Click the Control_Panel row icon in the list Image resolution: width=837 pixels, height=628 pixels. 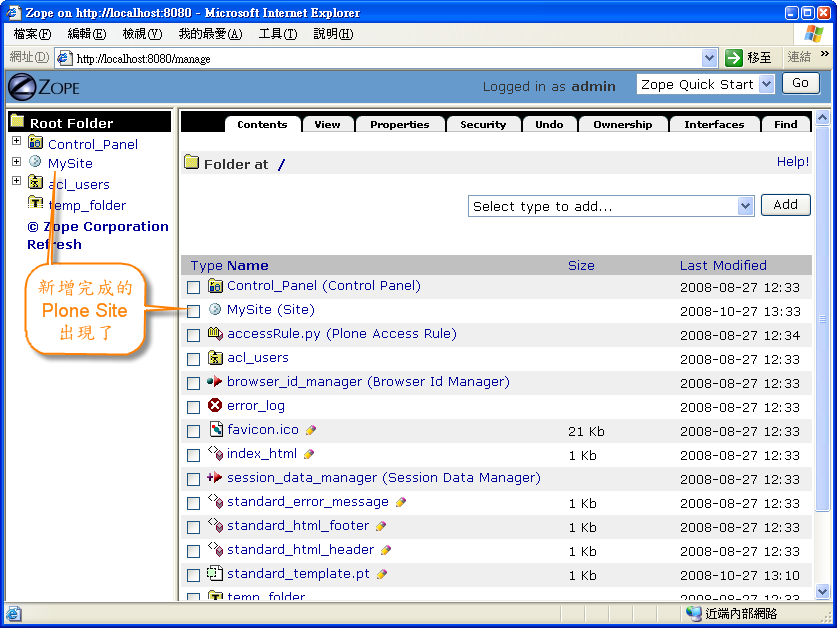pyautogui.click(x=215, y=286)
